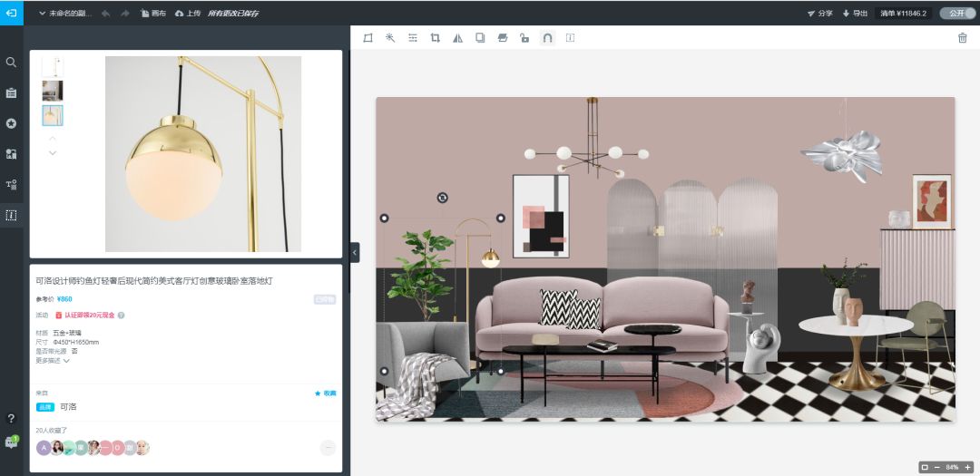The image size is (980, 476).
Task: Click the trash delete icon
Action: point(963,38)
